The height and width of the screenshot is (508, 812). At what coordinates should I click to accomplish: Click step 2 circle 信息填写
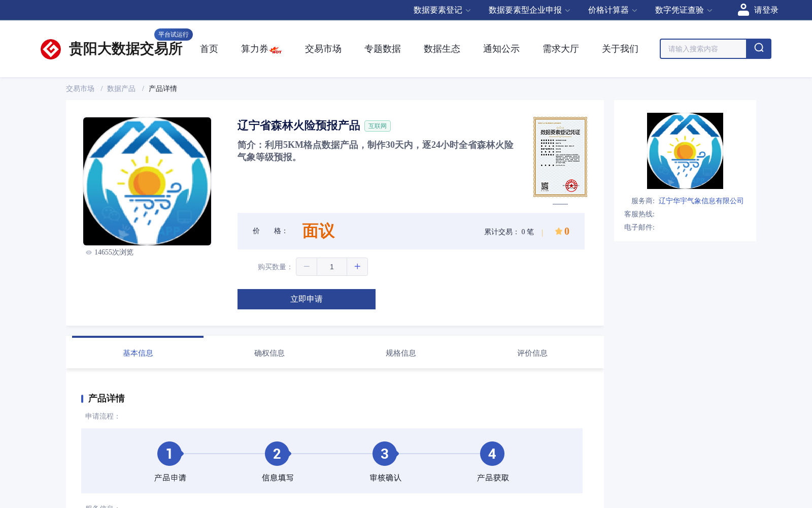point(277,454)
